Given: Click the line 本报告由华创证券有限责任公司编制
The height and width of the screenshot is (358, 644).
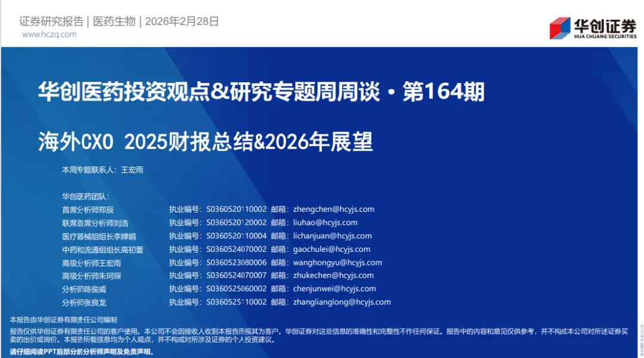Looking at the screenshot, I should [x=64, y=320].
